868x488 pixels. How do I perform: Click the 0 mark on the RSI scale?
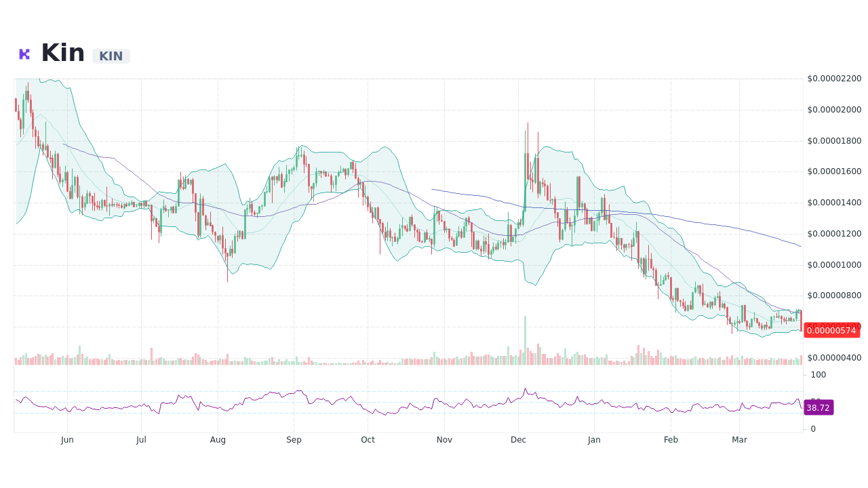tap(812, 428)
